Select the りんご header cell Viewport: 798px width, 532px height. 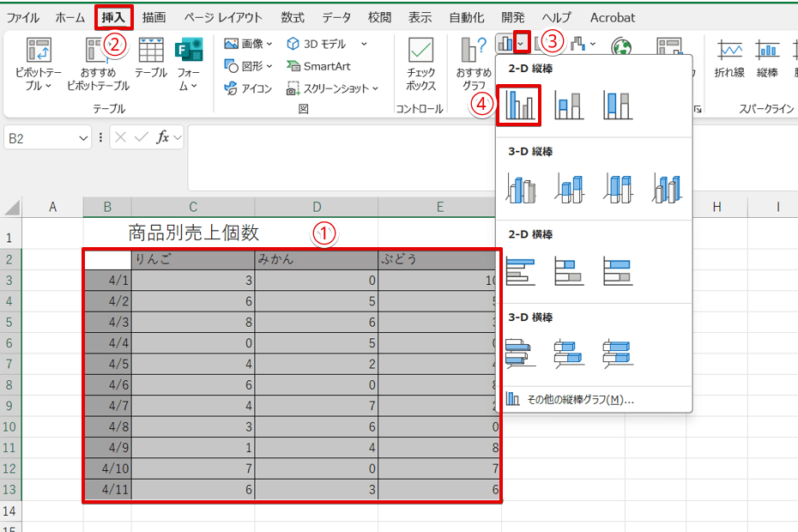tap(192, 259)
